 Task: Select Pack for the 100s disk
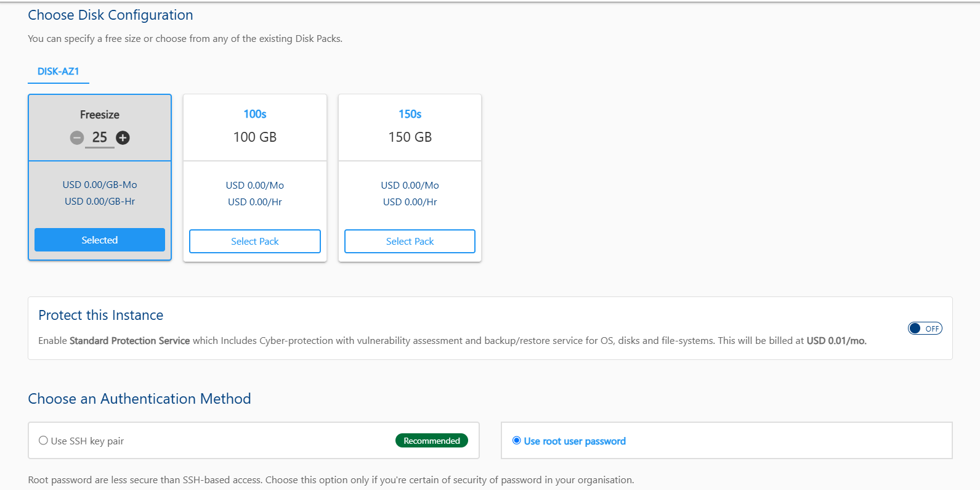(255, 241)
